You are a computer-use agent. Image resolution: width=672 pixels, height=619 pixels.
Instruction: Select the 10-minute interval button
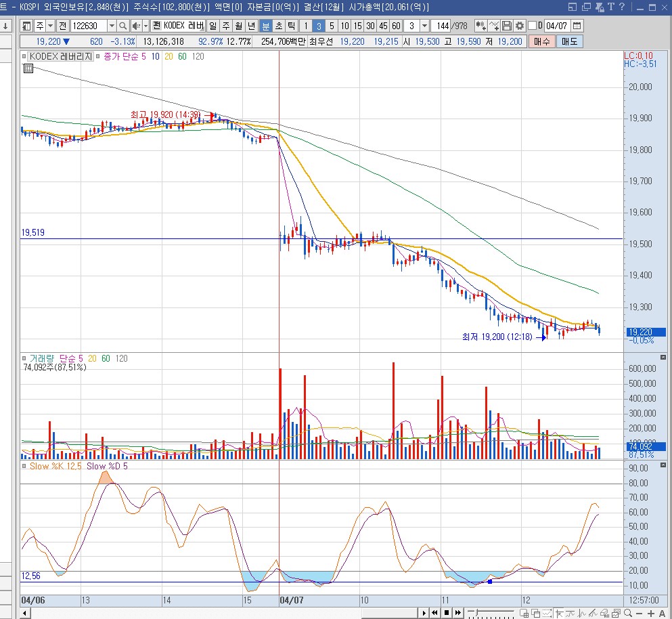(x=344, y=26)
